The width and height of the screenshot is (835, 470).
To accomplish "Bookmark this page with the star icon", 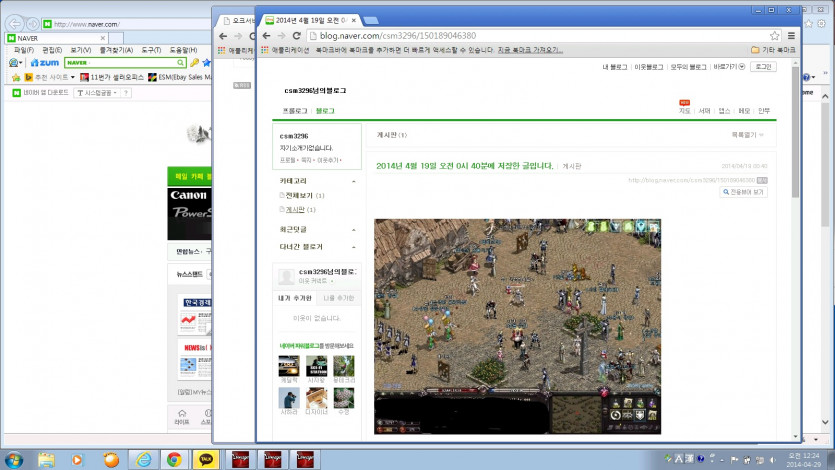I will coord(774,35).
